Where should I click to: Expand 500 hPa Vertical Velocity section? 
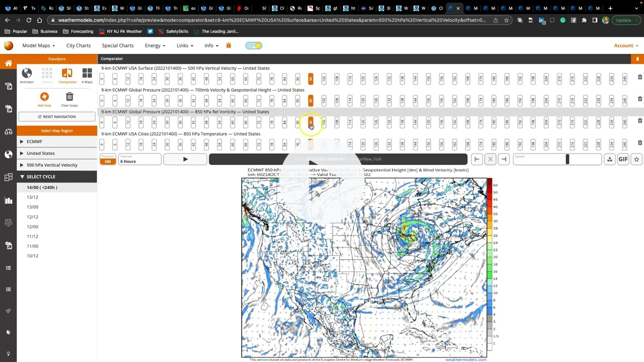(57, 165)
